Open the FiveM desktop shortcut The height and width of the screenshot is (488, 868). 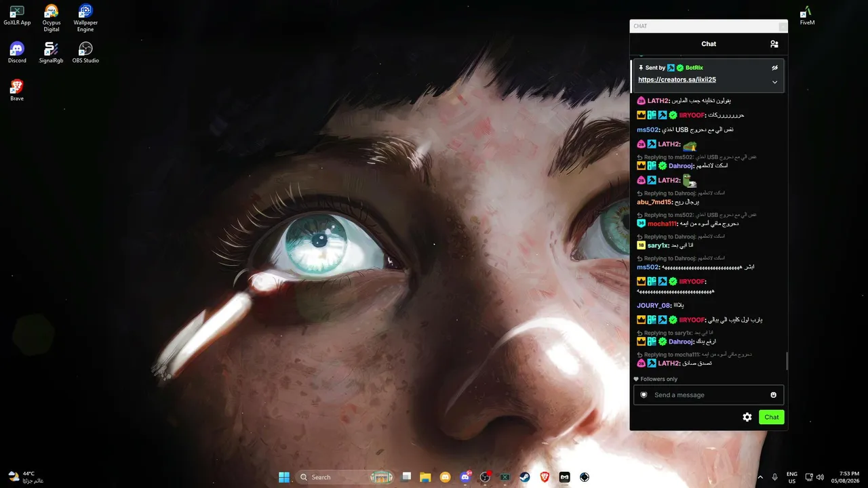807,16
